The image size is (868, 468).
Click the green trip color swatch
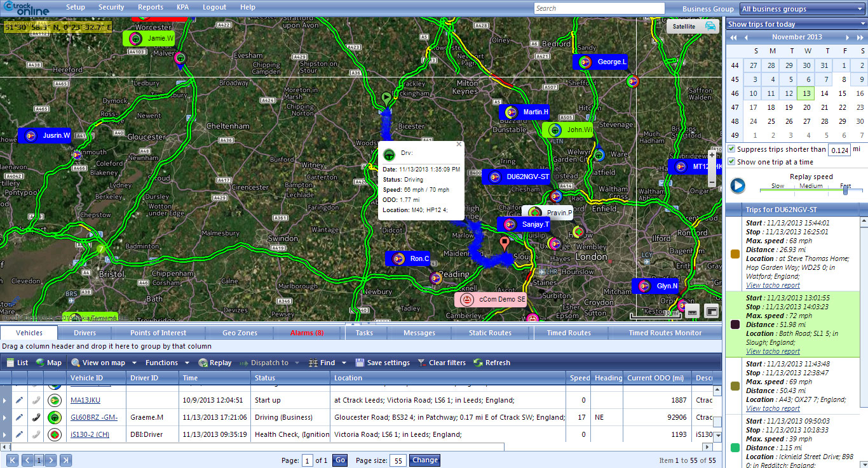[x=735, y=448]
